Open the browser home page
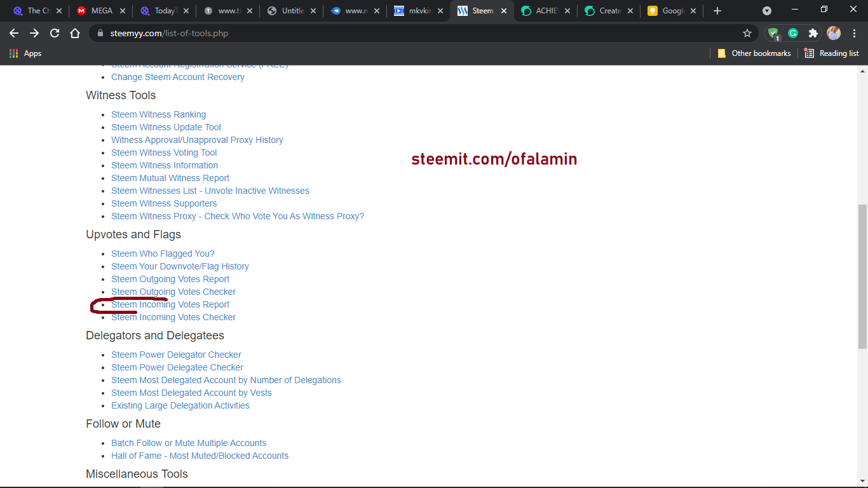The width and height of the screenshot is (868, 488). tap(75, 33)
